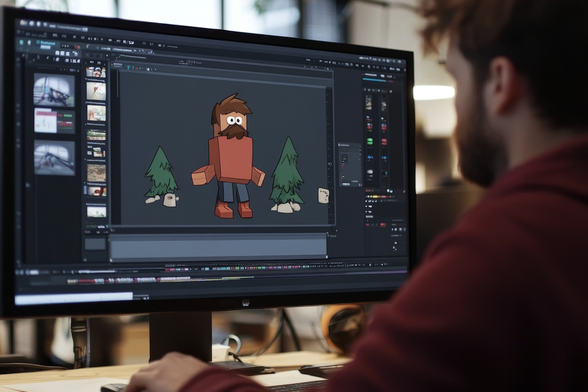Select the lumberjack character on the canvas
588x392 pixels.
click(x=230, y=155)
